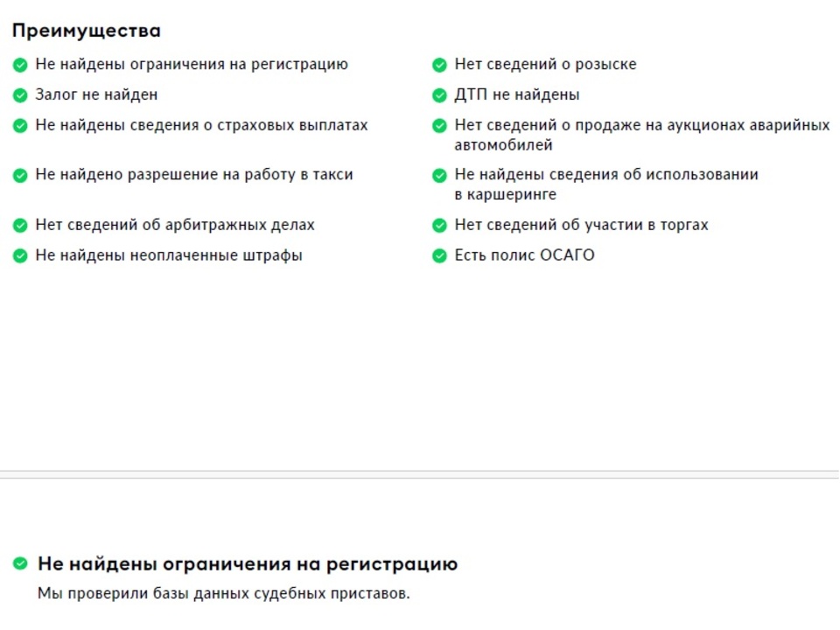
Task: Click checkmark icon next to 'Есть полис ОСАГО'
Action: (439, 256)
